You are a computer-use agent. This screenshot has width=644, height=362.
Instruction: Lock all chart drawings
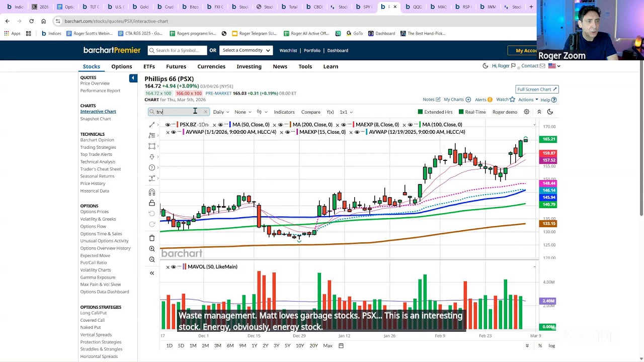click(x=152, y=203)
